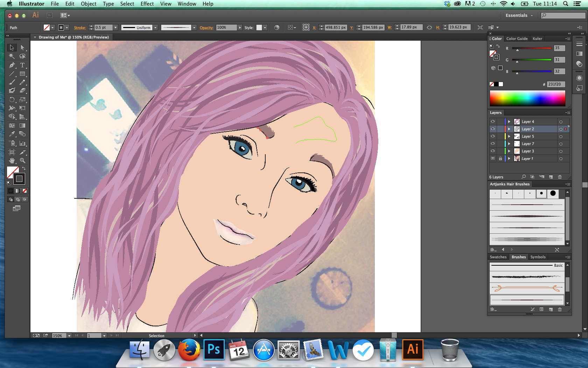Select the Selection tool arrow
Viewport: 588px width, 368px height.
pyautogui.click(x=12, y=48)
